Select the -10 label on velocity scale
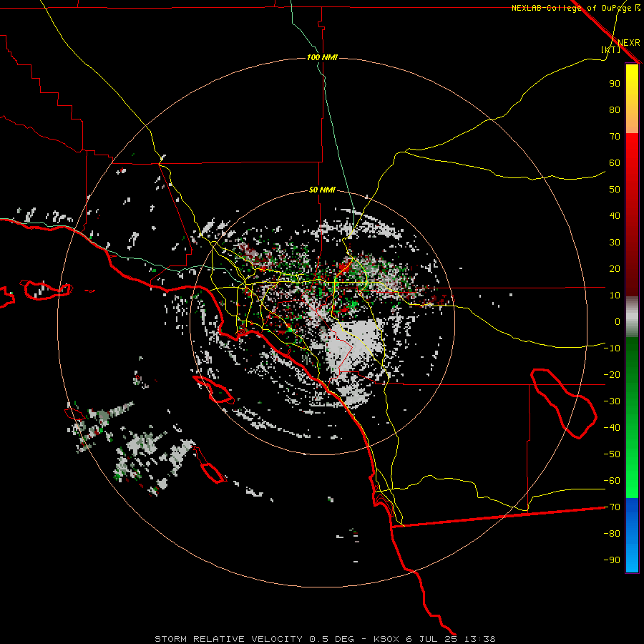 [612, 348]
